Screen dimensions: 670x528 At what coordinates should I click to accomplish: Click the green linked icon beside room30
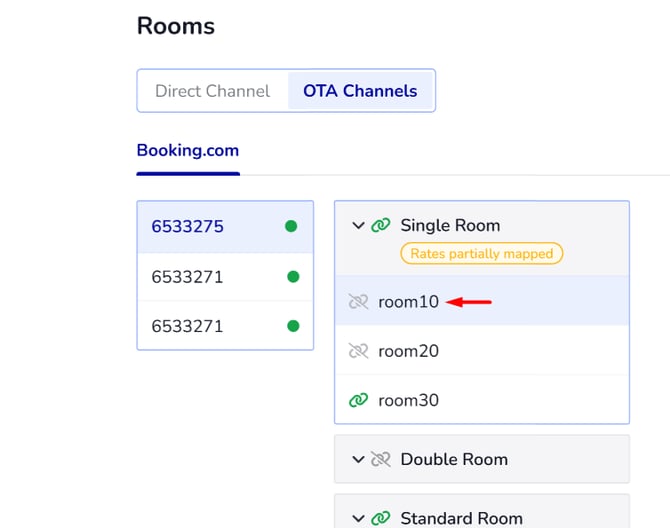pos(358,400)
